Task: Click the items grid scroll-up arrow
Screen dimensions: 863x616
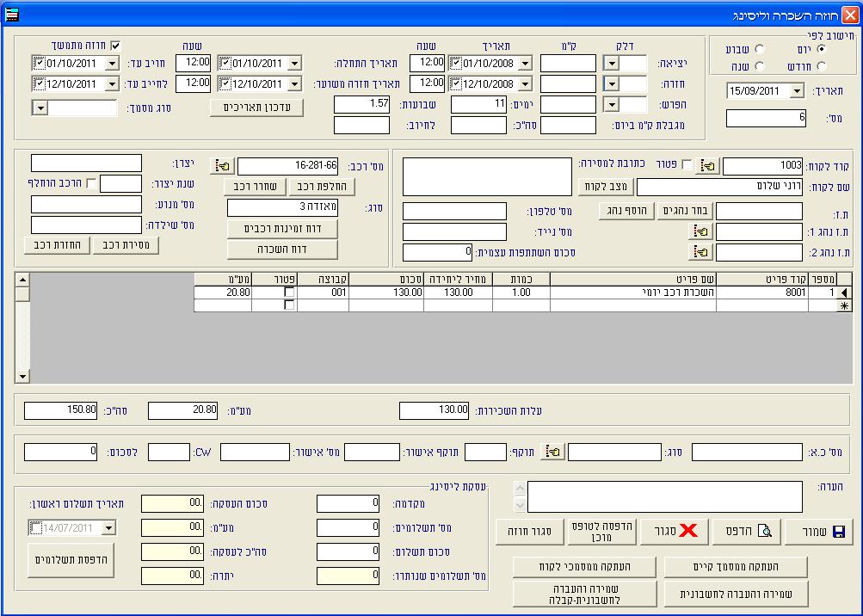Action: 22,280
